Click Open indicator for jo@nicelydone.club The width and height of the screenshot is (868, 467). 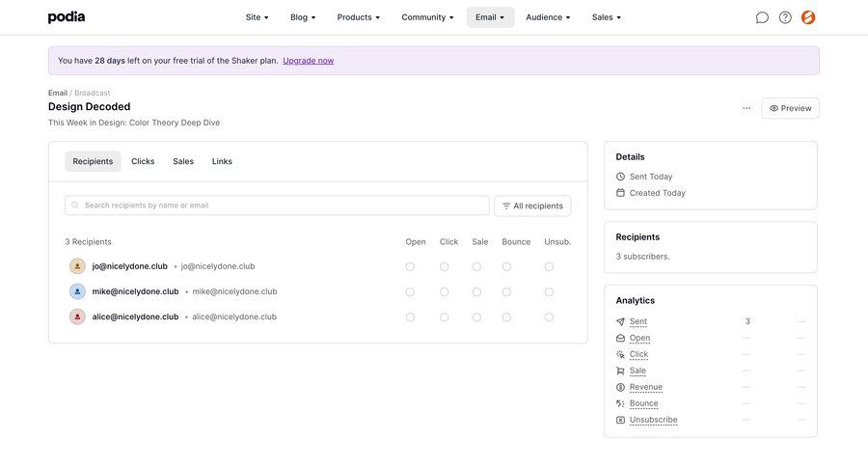(x=410, y=266)
